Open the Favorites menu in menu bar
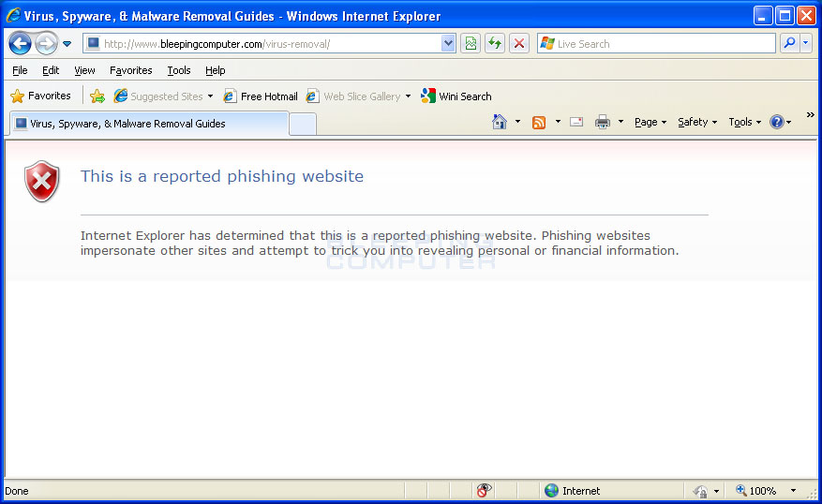The image size is (822, 504). click(x=130, y=70)
